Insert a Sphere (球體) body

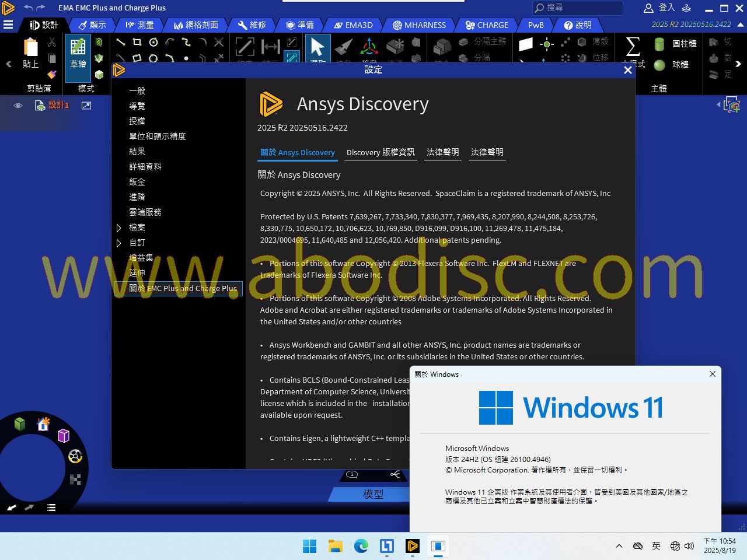point(672,65)
